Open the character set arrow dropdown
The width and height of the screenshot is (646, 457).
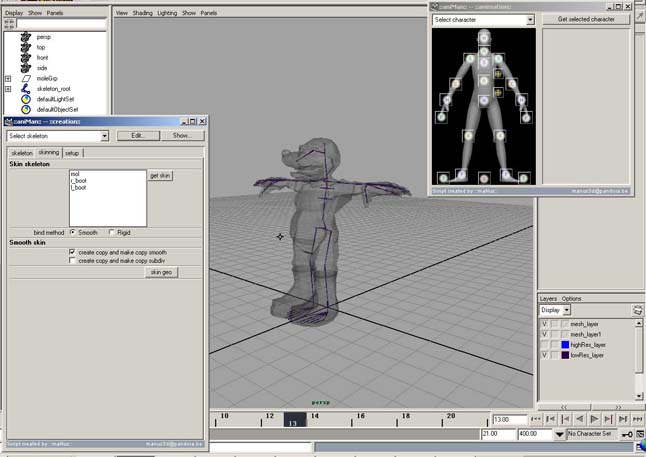(559, 434)
